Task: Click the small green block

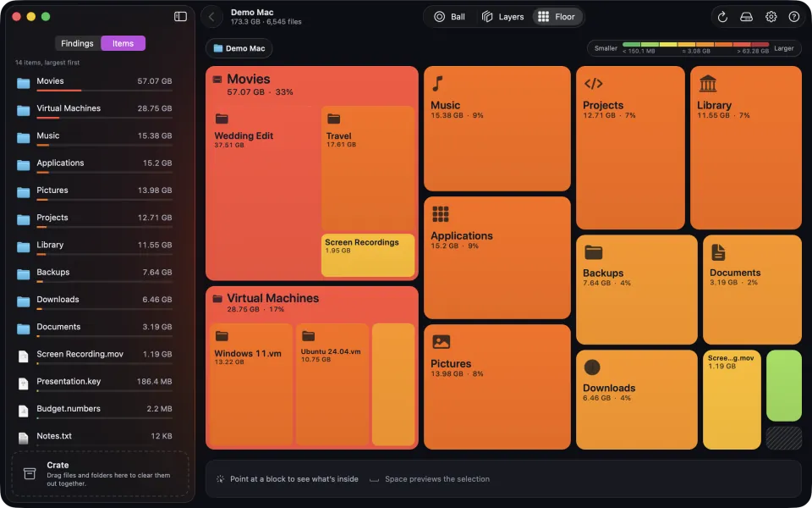Action: click(783, 386)
